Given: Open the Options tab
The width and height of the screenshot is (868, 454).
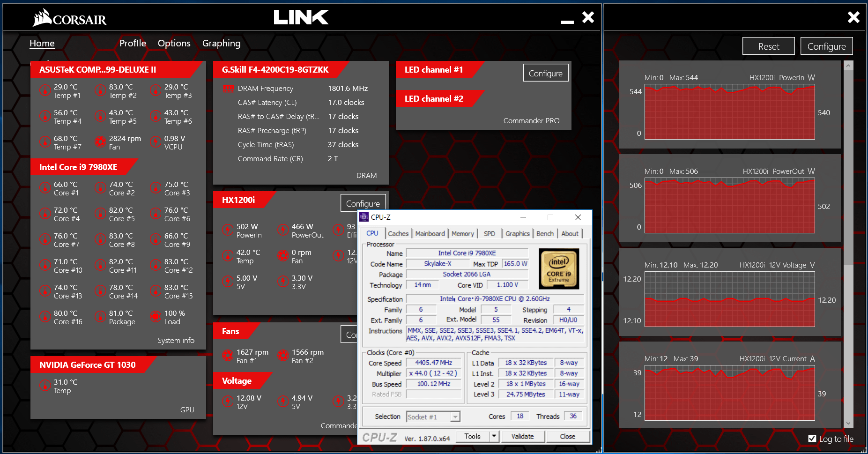Looking at the screenshot, I should (174, 43).
